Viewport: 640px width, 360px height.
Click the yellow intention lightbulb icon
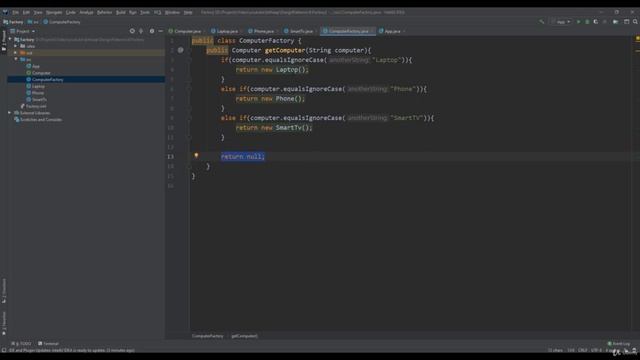(x=196, y=156)
